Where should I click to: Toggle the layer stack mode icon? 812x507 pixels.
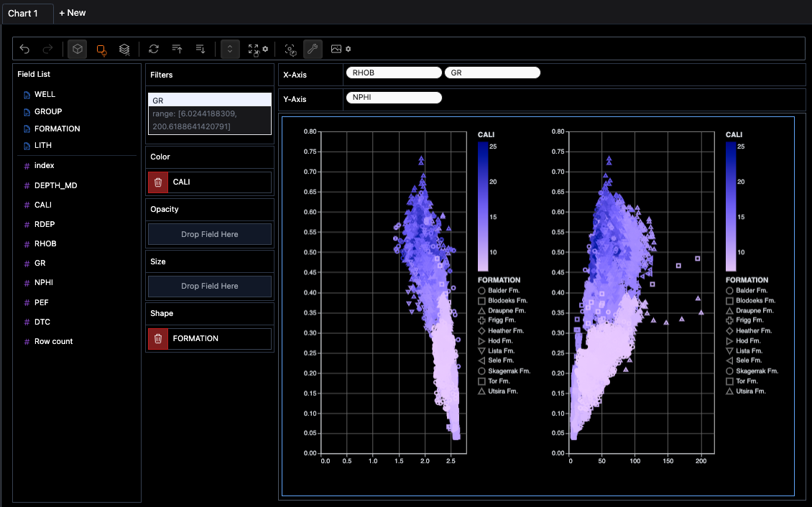124,49
